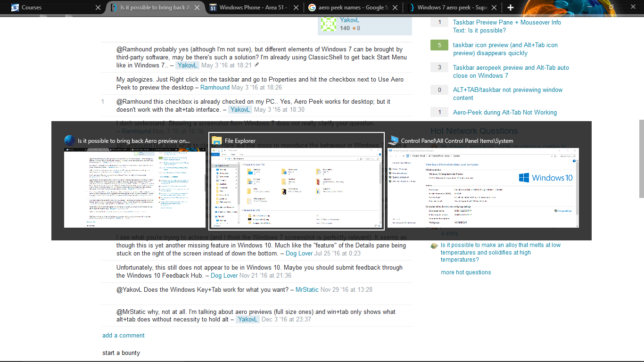Select the browser window thumbnail in Alt+Tab switcher
644x362 pixels.
135,188
